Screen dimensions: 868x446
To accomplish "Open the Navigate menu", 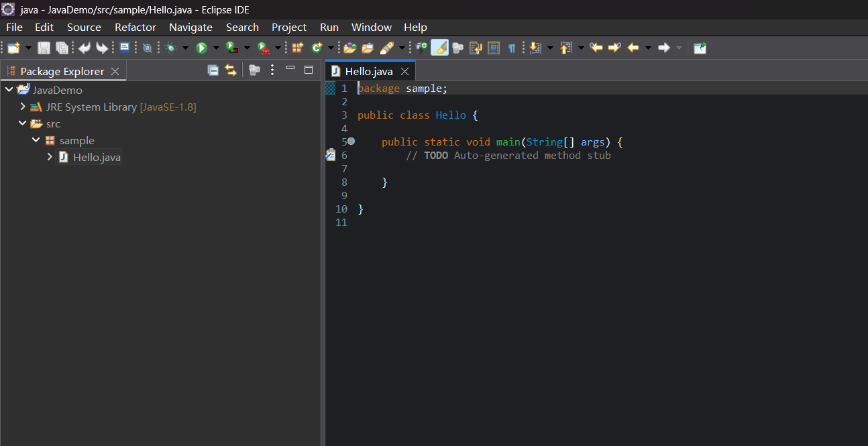I will [x=191, y=27].
